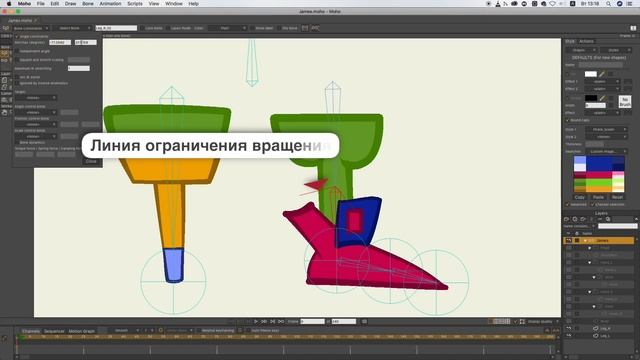Switch to the Sequencer tab

point(54,331)
